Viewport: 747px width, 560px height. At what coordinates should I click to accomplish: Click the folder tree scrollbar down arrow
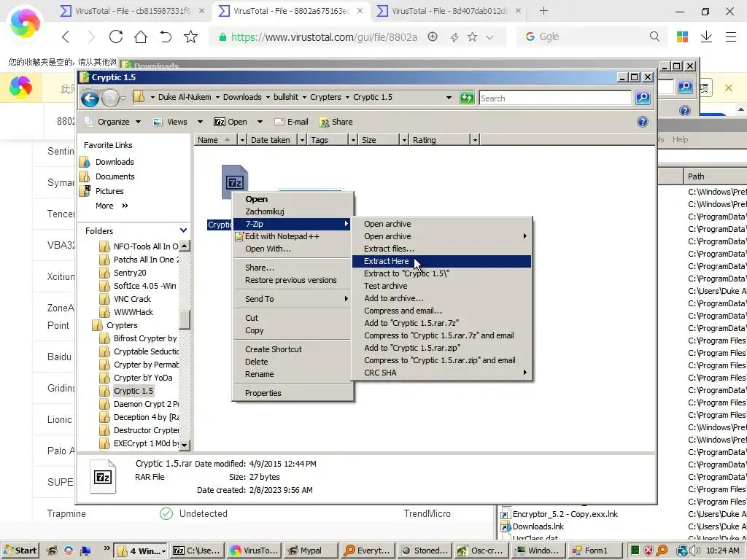(185, 446)
